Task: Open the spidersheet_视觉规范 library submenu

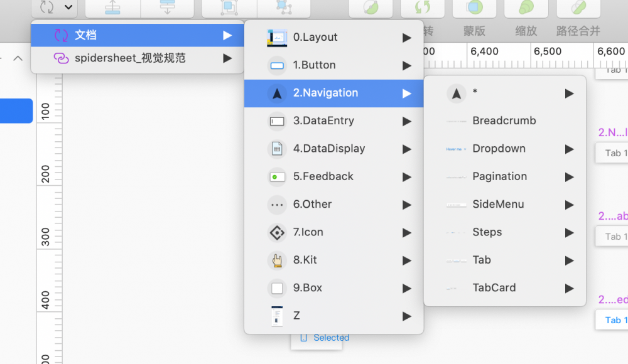Action: (138, 58)
